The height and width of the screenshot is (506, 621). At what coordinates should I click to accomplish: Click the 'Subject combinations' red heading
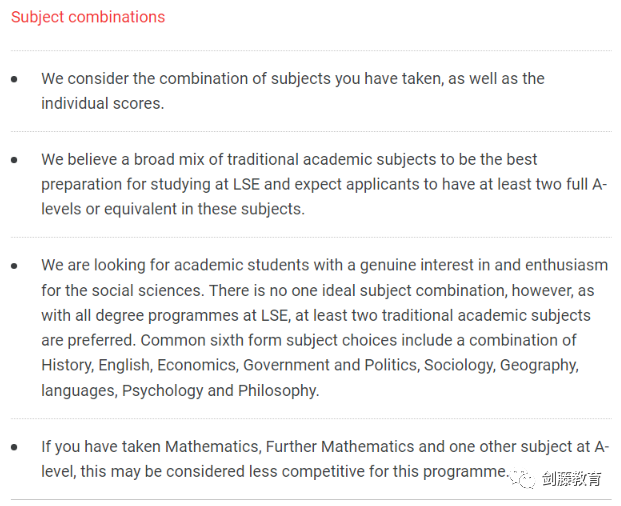coord(88,17)
